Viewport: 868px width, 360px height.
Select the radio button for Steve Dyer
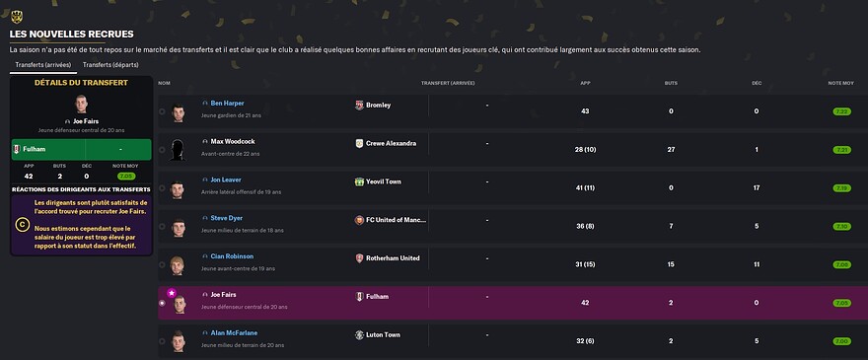click(x=162, y=227)
